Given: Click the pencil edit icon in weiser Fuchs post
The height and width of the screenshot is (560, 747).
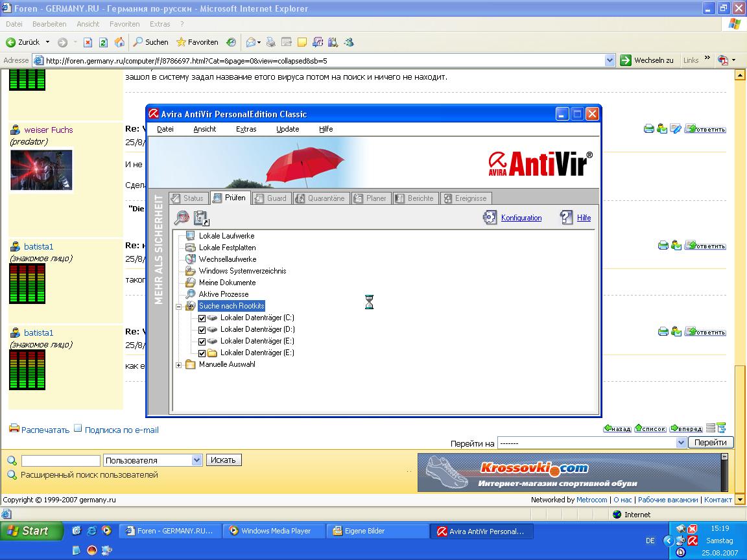Looking at the screenshot, I should (x=675, y=128).
